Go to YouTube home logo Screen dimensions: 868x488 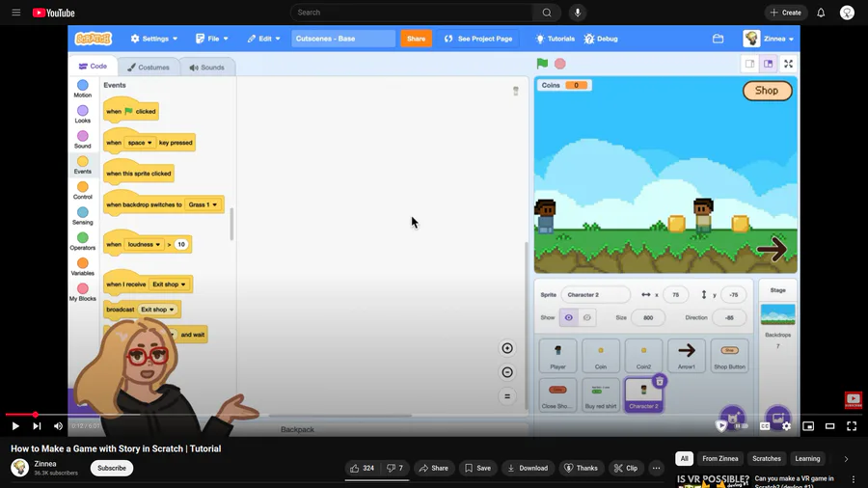[54, 13]
